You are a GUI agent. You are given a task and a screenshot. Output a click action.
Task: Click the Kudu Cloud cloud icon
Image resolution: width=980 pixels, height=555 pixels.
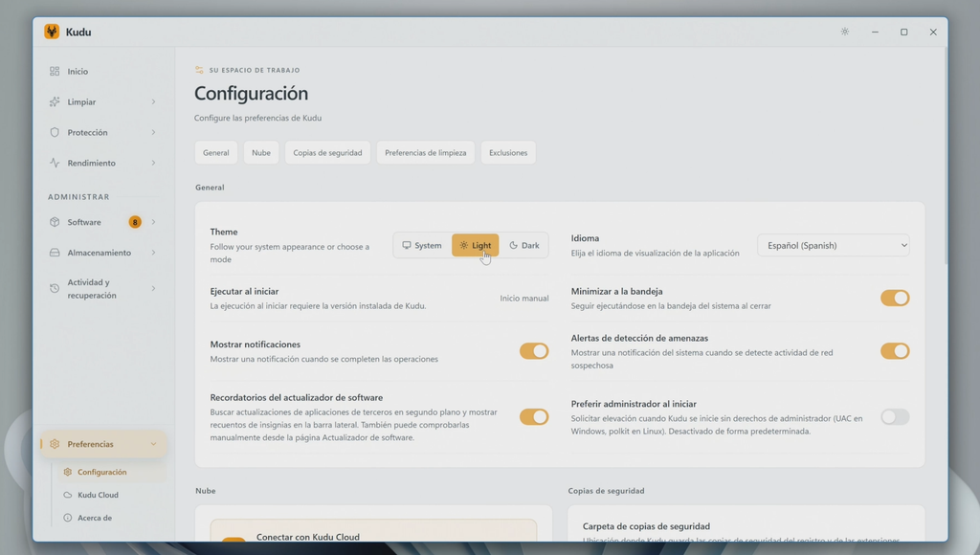68,495
